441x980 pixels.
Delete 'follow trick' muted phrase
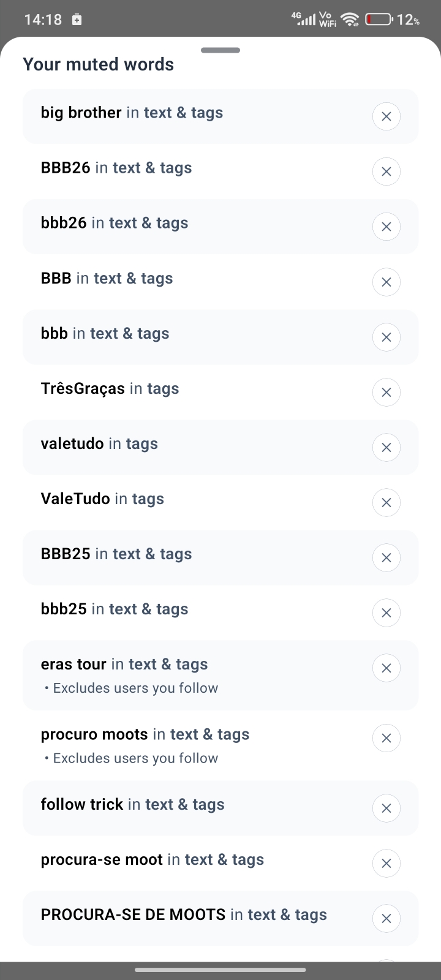coord(386,809)
